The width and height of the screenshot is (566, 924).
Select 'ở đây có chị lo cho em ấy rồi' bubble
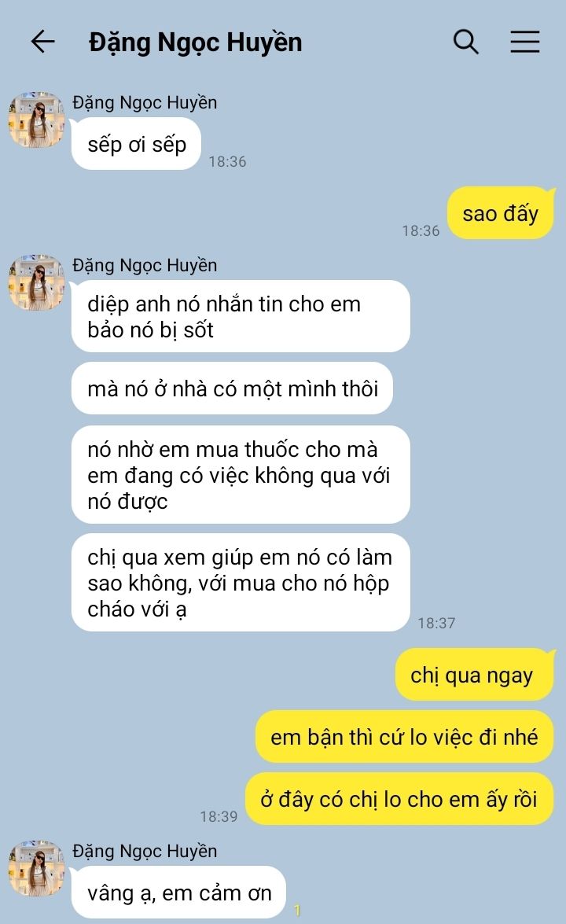399,799
